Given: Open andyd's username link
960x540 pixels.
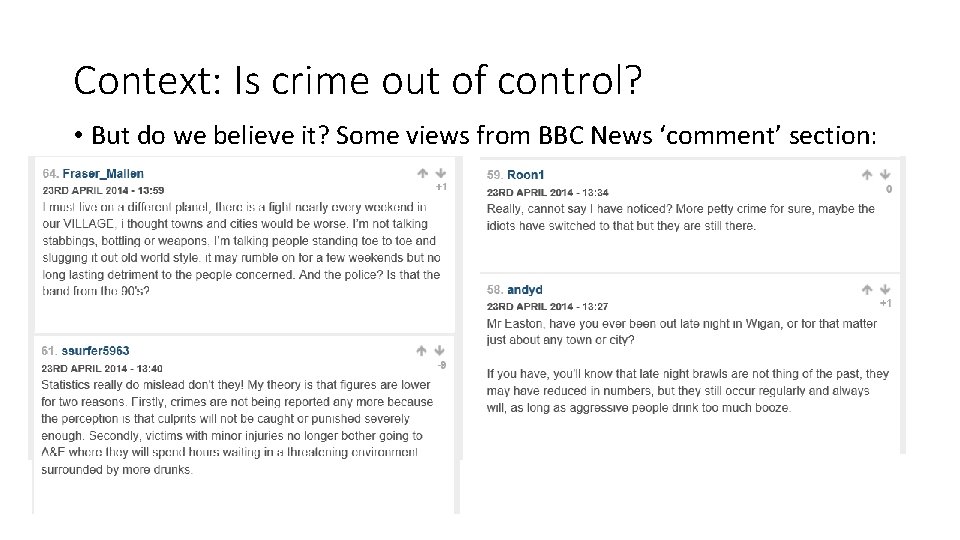Looking at the screenshot, I should [524, 290].
